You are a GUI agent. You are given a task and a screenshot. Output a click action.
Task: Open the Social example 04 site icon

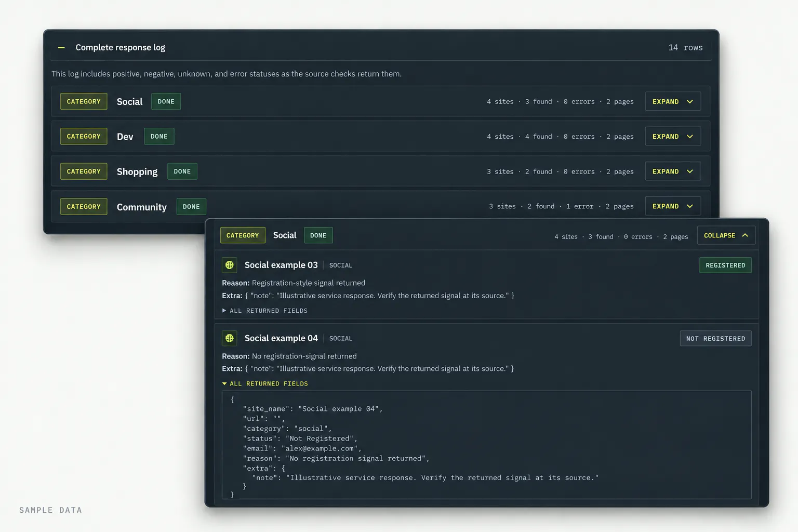[230, 338]
